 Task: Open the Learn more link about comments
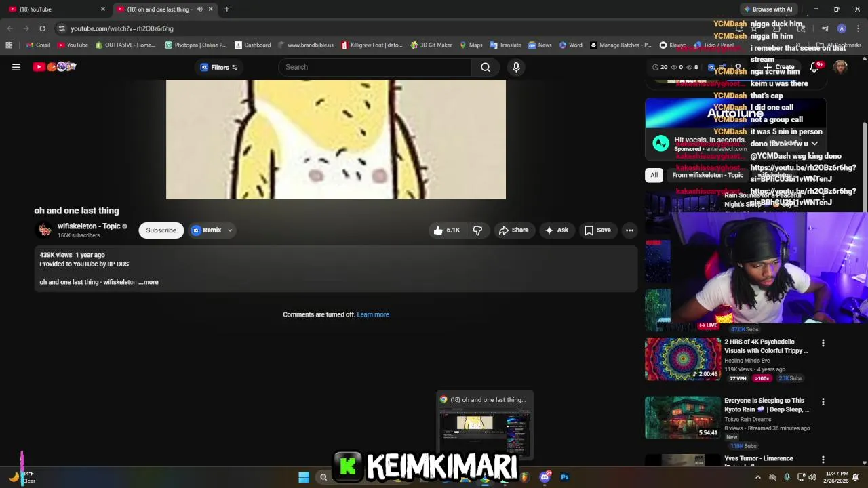click(x=373, y=314)
